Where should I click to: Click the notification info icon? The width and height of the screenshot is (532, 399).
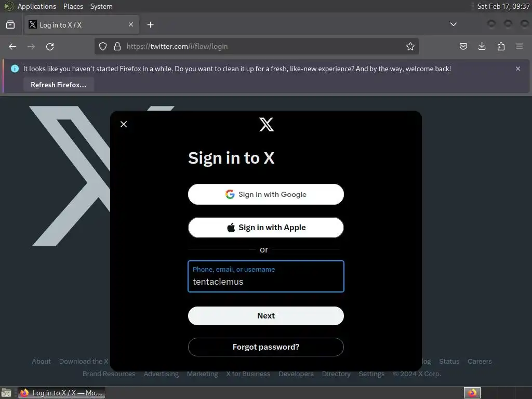coord(15,69)
